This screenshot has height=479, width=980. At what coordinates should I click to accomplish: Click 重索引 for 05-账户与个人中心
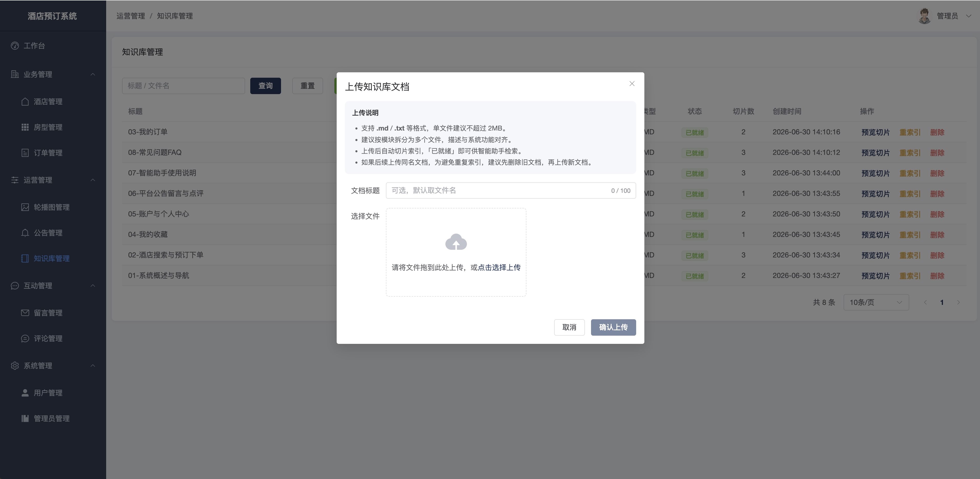tap(910, 214)
